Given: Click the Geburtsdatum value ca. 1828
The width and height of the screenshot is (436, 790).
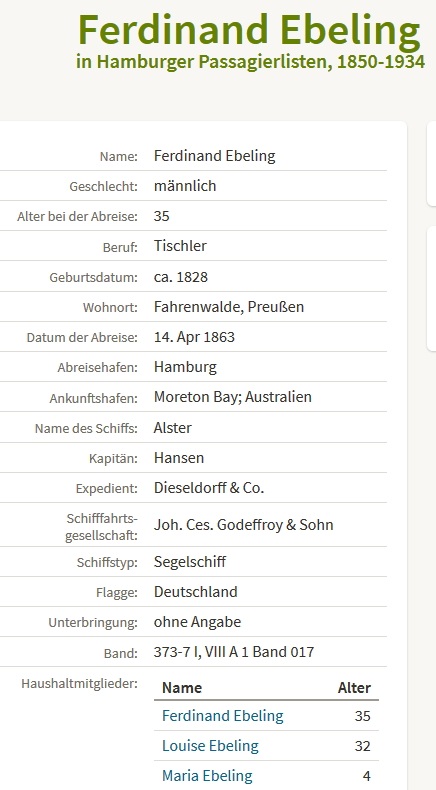Looking at the screenshot, I should (x=180, y=277).
